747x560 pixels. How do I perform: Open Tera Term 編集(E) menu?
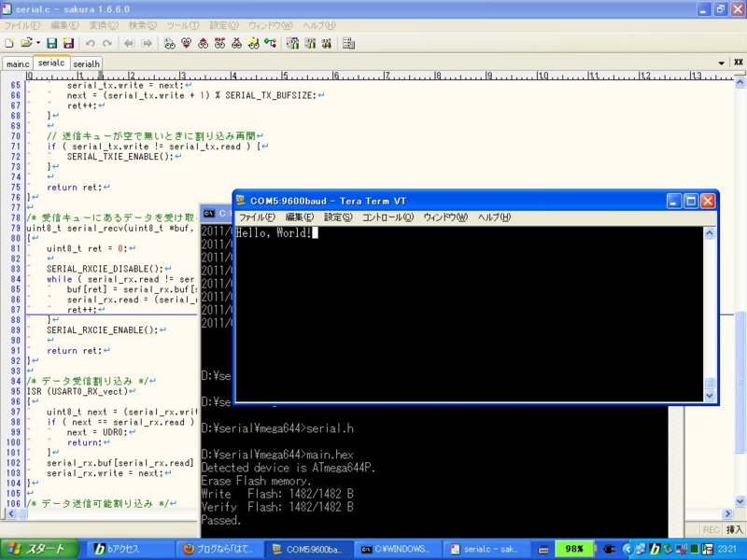tap(300, 217)
